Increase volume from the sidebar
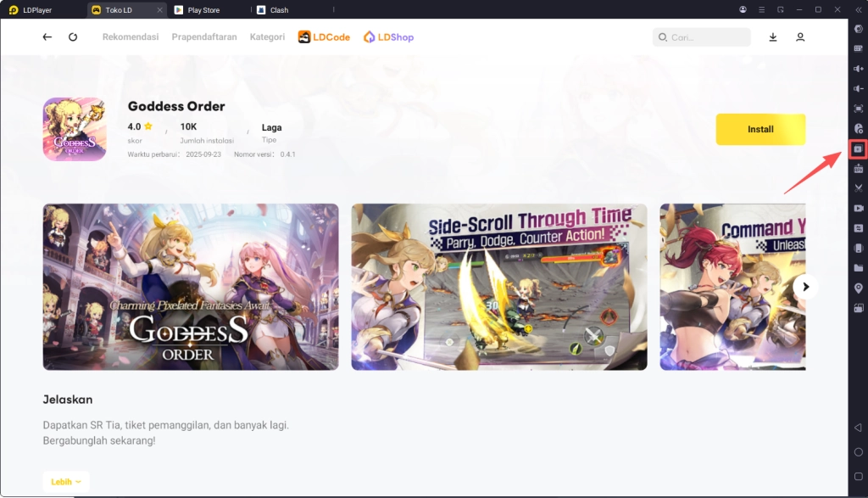Screen dimensions: 868x498 [x=858, y=69]
